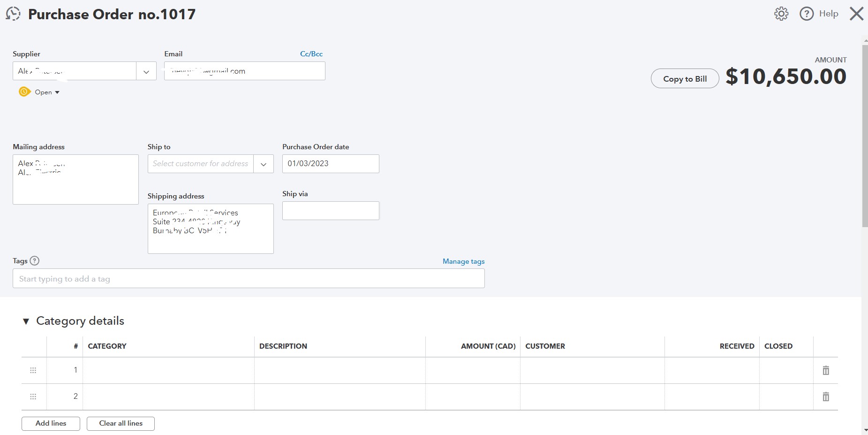868x435 pixels.
Task: Click the scrollbar down arrow
Action: point(865,430)
